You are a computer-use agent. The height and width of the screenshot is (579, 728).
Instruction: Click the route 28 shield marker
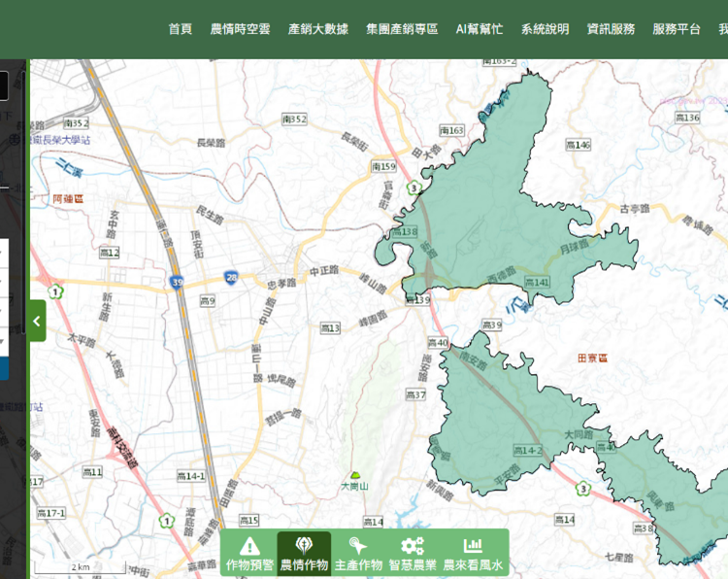231,278
